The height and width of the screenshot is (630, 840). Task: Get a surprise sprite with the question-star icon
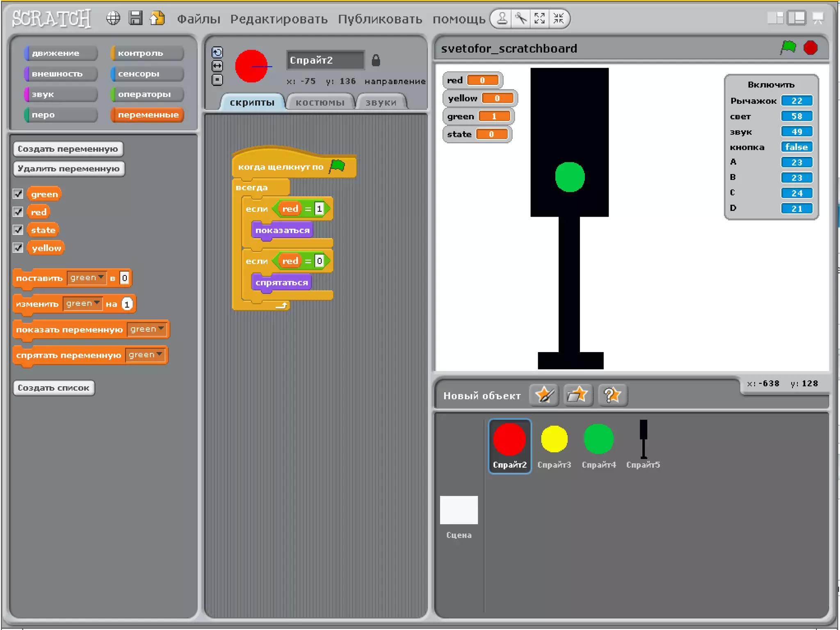pyautogui.click(x=612, y=395)
